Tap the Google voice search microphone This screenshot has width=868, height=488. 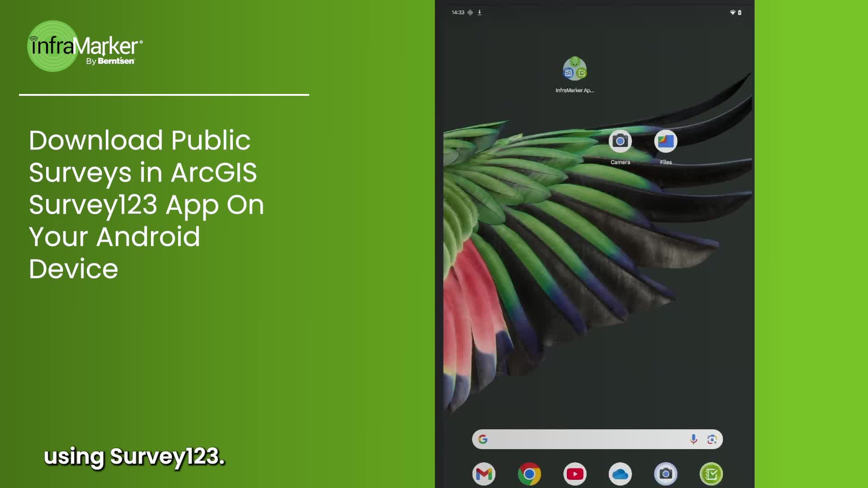tap(693, 439)
